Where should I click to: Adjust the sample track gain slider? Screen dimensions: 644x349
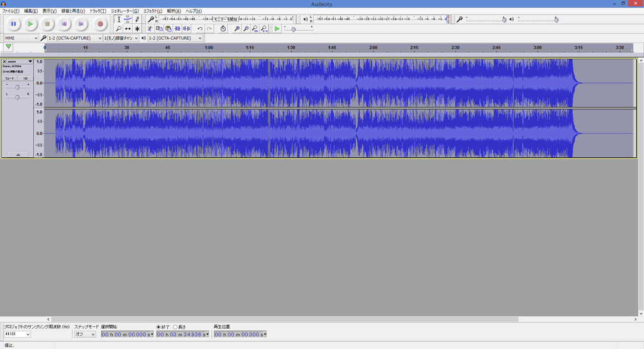(17, 87)
